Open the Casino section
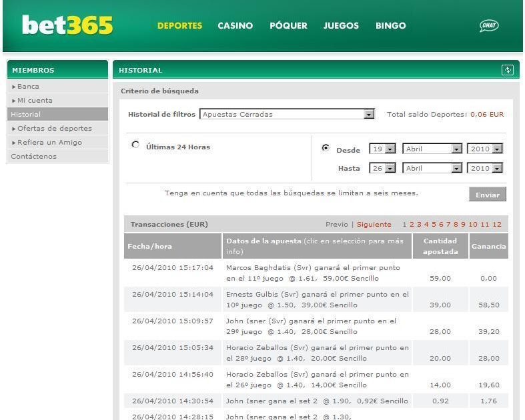This screenshot has height=420, width=525. [235, 25]
